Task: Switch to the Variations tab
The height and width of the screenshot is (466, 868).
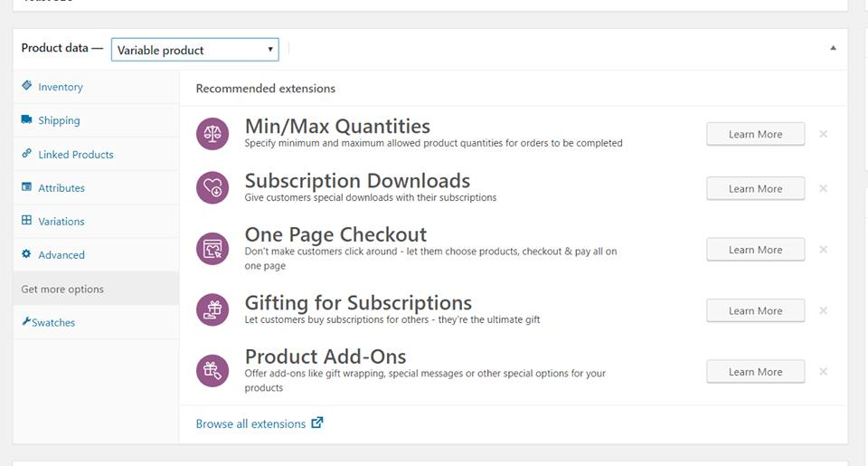Action: tap(61, 222)
